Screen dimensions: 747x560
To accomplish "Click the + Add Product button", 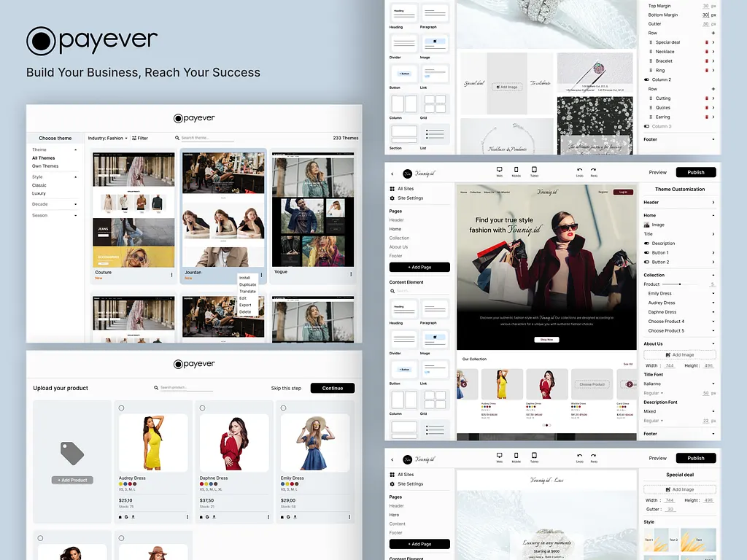I will (x=72, y=480).
